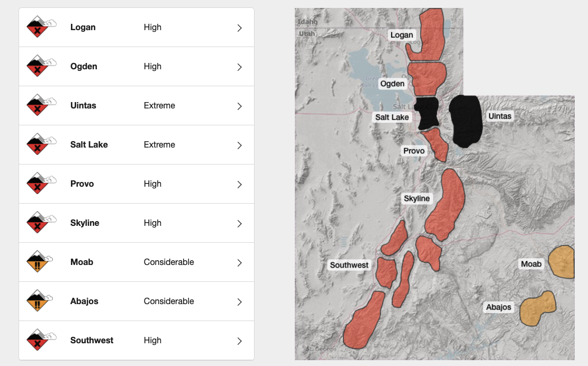Click the Abajos considerable danger icon
This screenshot has width=588, height=366.
pyautogui.click(x=40, y=301)
